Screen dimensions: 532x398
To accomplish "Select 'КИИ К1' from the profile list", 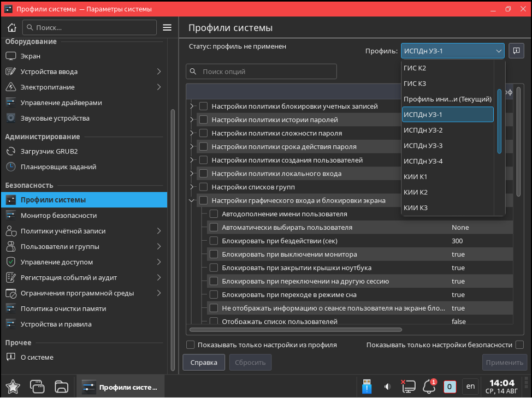I will pyautogui.click(x=415, y=176).
